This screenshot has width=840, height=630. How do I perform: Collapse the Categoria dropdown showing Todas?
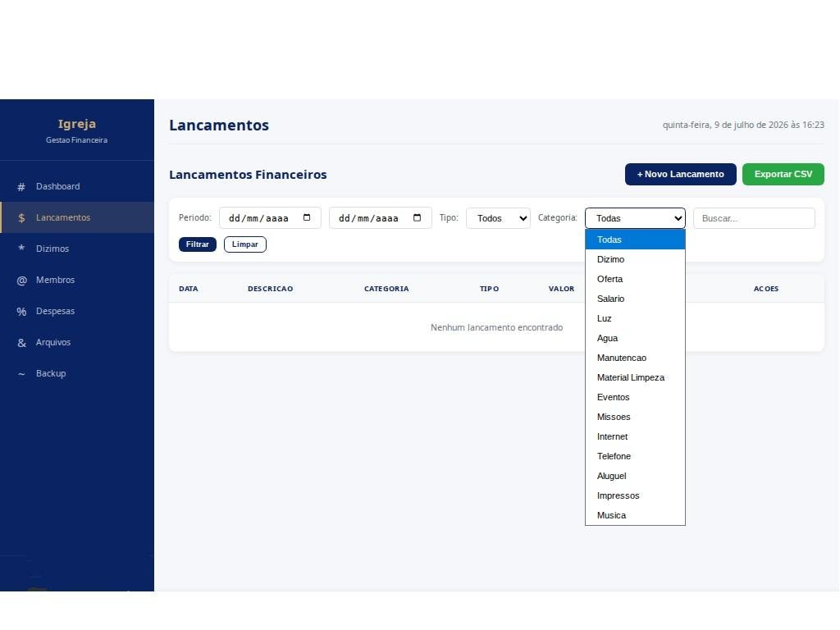pyautogui.click(x=636, y=218)
